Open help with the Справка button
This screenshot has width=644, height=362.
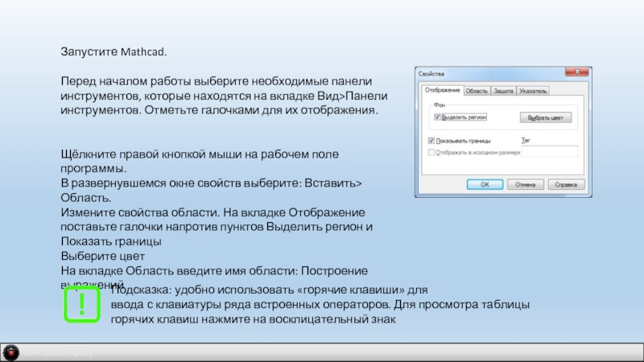click(566, 185)
